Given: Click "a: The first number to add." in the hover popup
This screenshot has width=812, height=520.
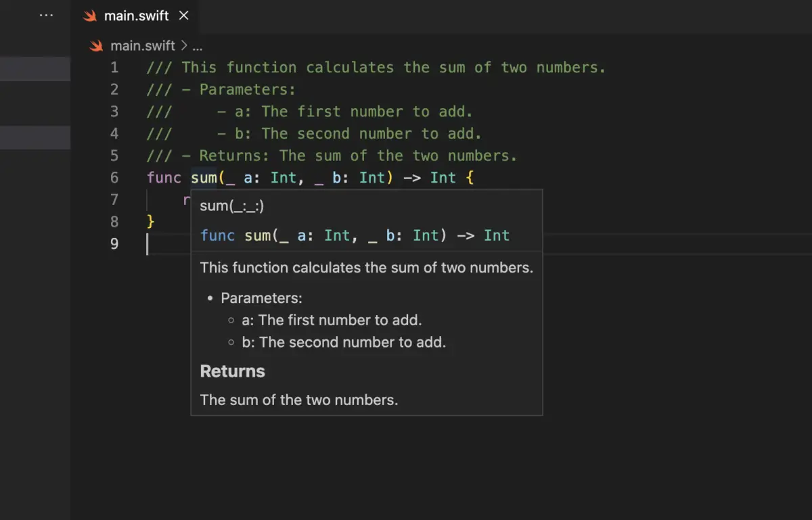Looking at the screenshot, I should (x=332, y=321).
